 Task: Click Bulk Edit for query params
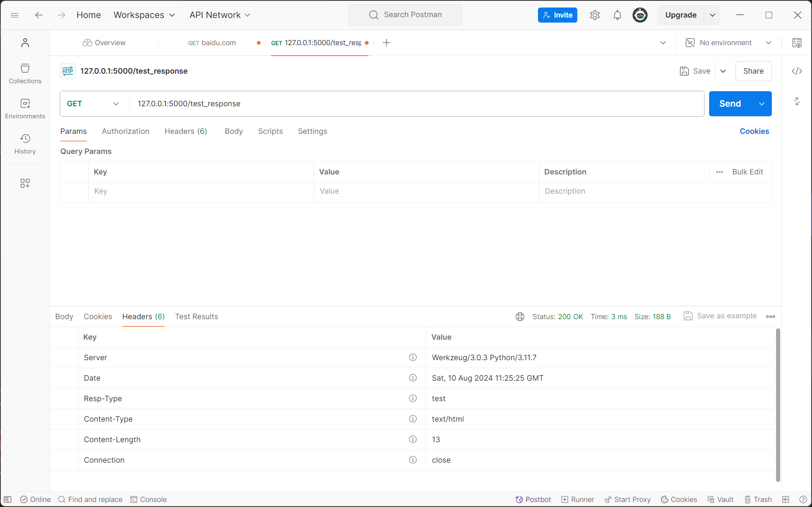point(748,172)
